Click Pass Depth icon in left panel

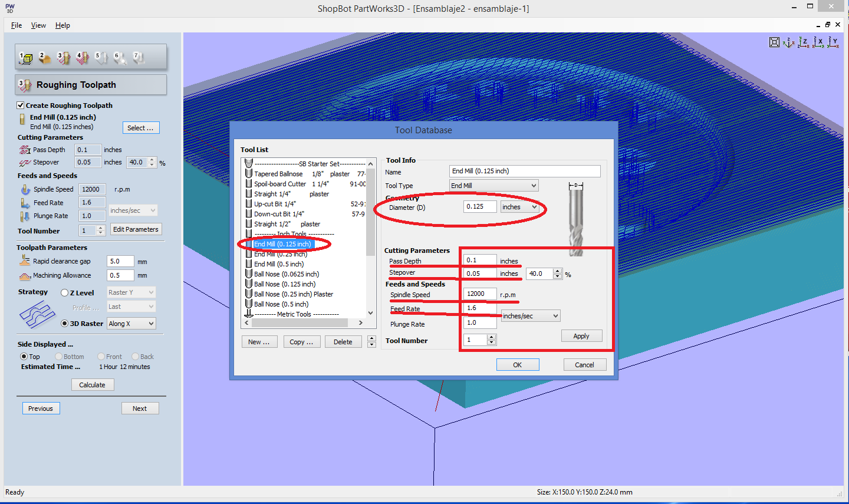[x=25, y=150]
